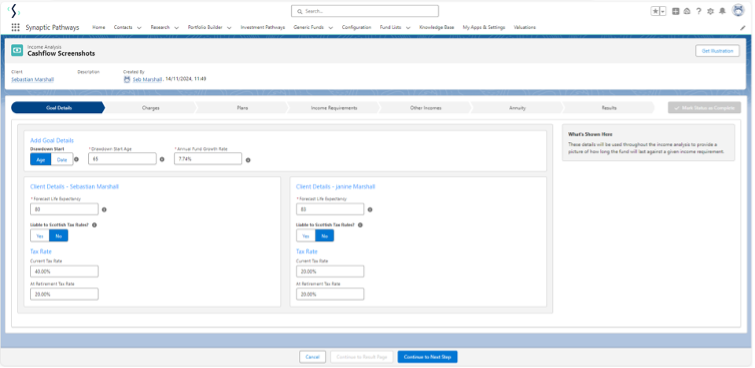Select the Charges step
Image resolution: width=755 pixels, height=368 pixels.
151,108
